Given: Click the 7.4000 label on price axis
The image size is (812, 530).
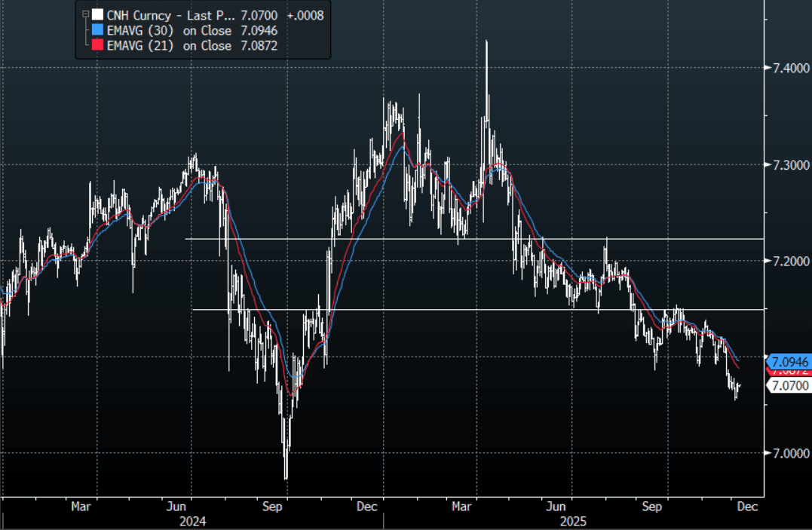Looking at the screenshot, I should click(x=788, y=68).
